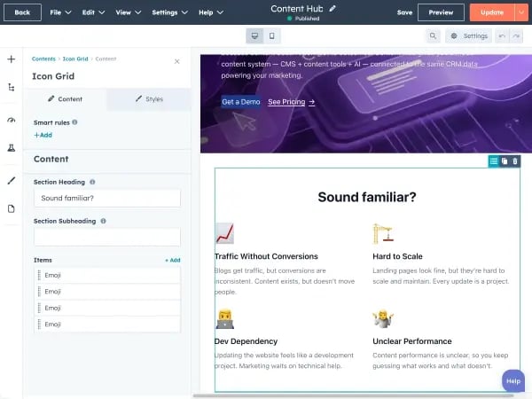Open the fourth Emoji item
Viewport: 532px width, 399px height.
[107, 325]
